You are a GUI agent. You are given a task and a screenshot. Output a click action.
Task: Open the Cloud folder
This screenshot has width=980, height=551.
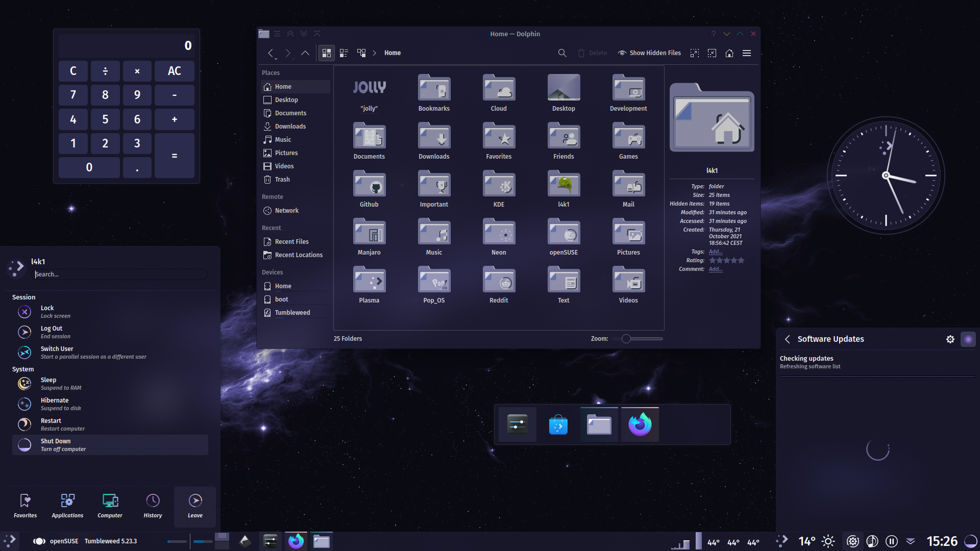499,93
